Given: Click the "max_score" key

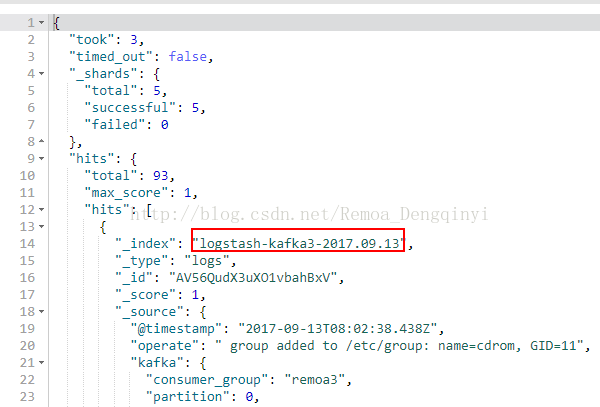Looking at the screenshot, I should 126,192.
